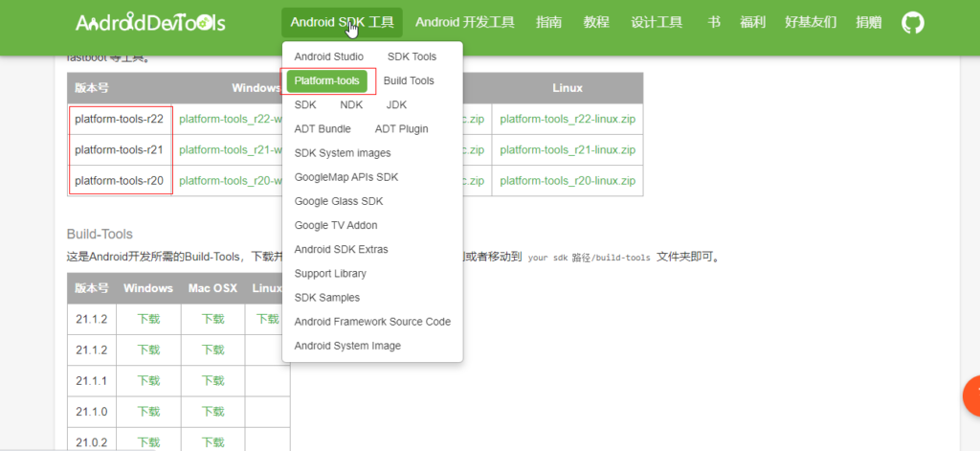Select Platform-tools from the dropdown
980x451 pixels.
pyautogui.click(x=326, y=81)
